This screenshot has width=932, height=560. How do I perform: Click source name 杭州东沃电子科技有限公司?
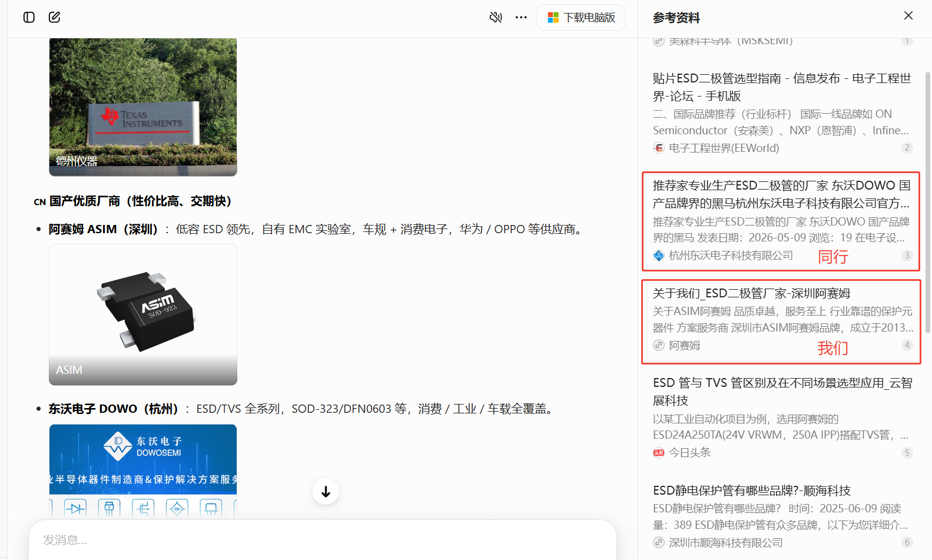pyautogui.click(x=731, y=256)
